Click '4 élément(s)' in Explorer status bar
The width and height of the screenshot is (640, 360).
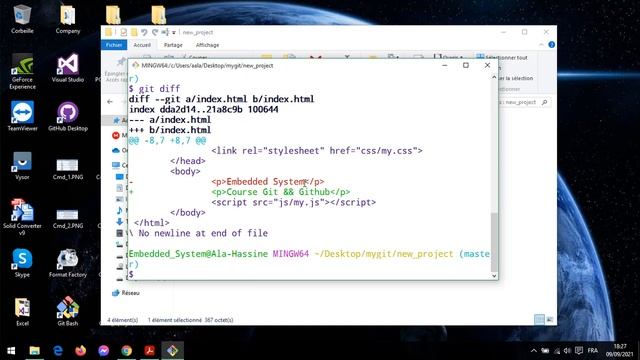[122, 320]
